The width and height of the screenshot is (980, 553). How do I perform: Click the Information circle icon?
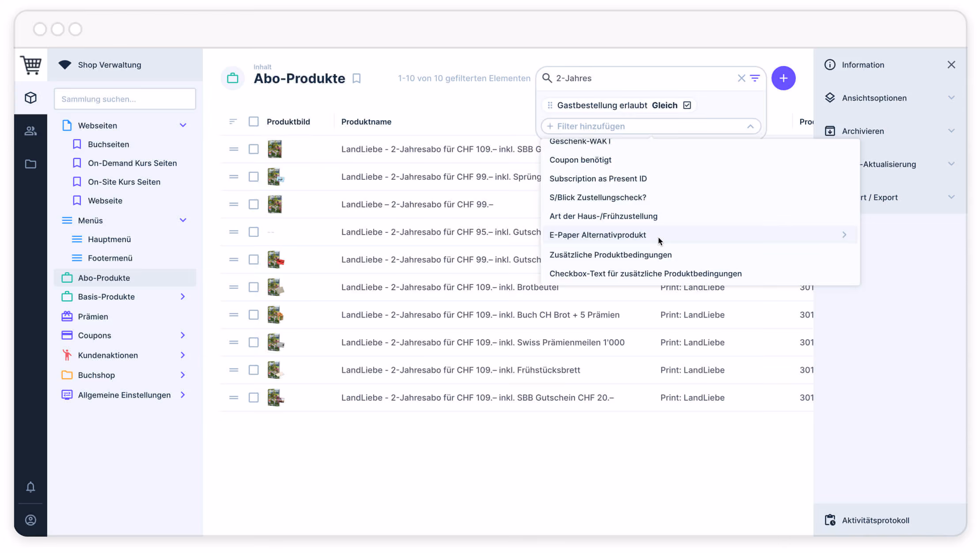pyautogui.click(x=829, y=65)
